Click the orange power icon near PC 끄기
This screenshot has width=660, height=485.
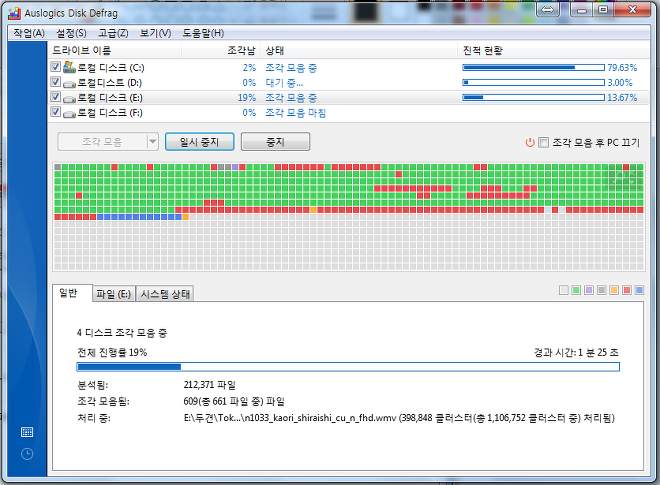[x=530, y=142]
